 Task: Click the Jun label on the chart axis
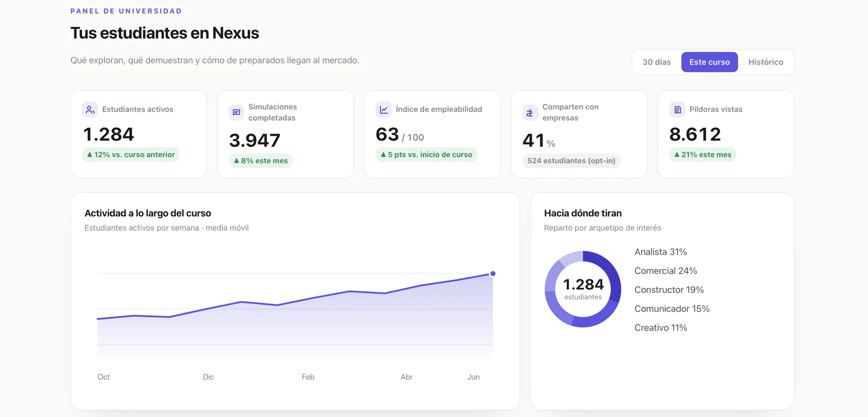(473, 377)
